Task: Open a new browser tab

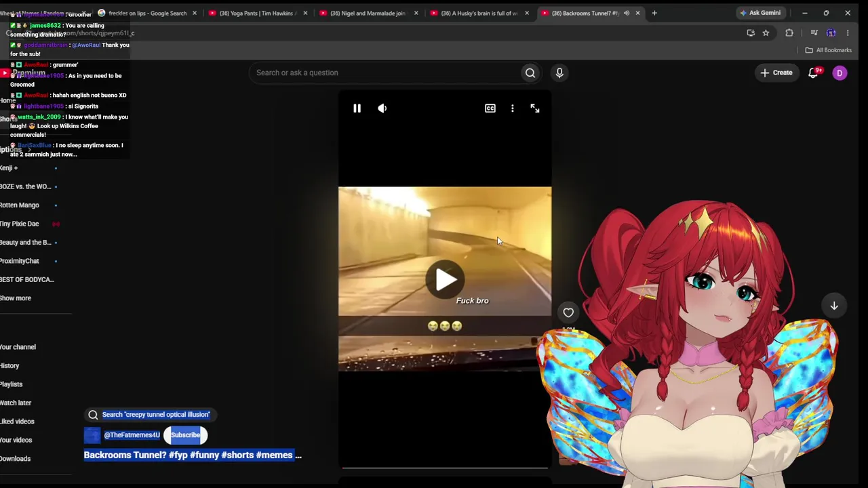Action: click(x=654, y=13)
